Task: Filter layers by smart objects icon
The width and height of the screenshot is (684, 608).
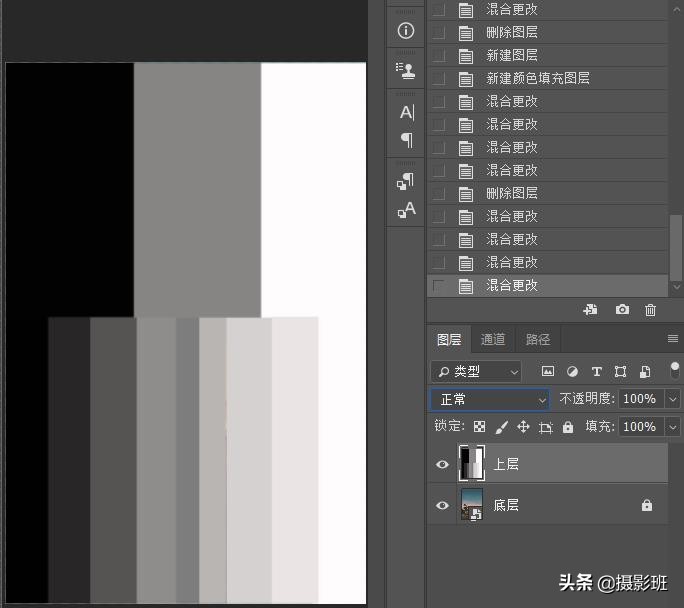Action: click(645, 372)
